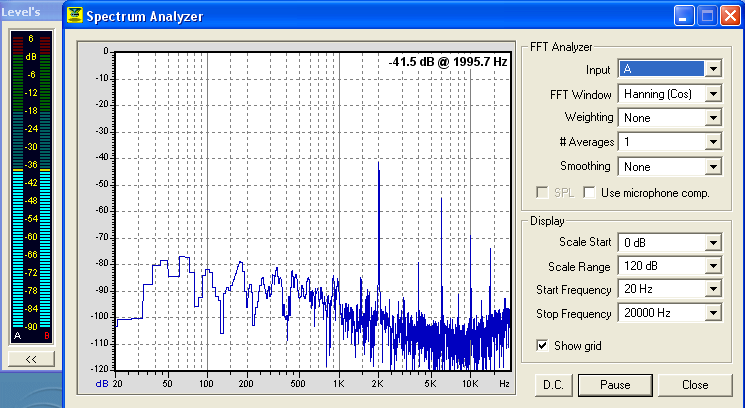The width and height of the screenshot is (745, 408).
Task: Enable the Use microphone comp. checkbox
Action: (589, 192)
